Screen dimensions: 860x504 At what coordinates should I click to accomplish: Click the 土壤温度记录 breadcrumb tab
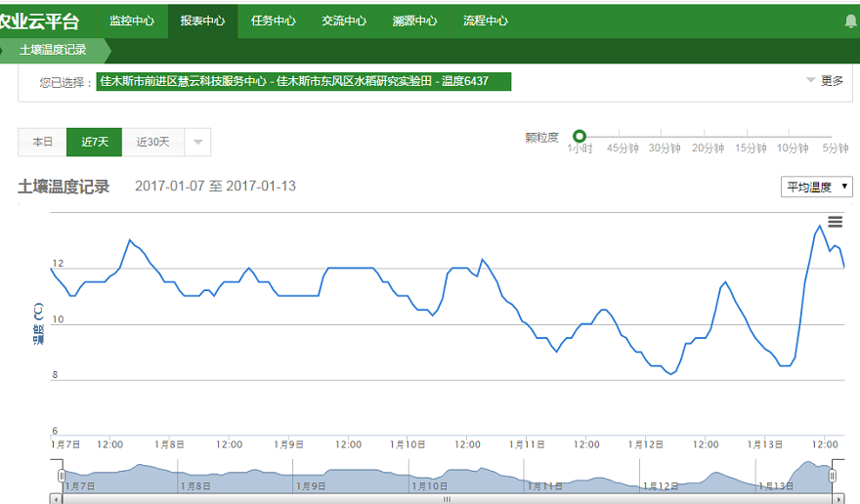(x=53, y=50)
